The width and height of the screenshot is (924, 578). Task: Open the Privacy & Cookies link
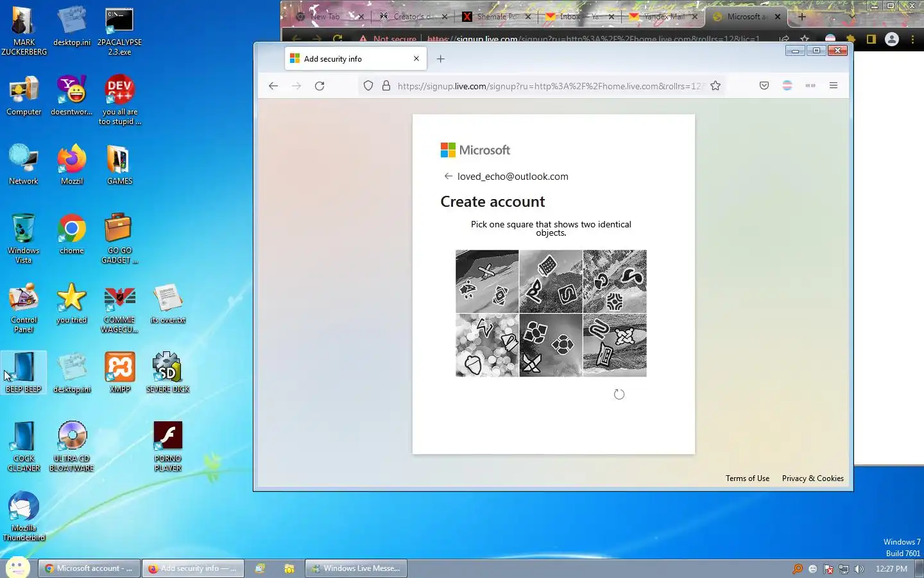(x=813, y=478)
